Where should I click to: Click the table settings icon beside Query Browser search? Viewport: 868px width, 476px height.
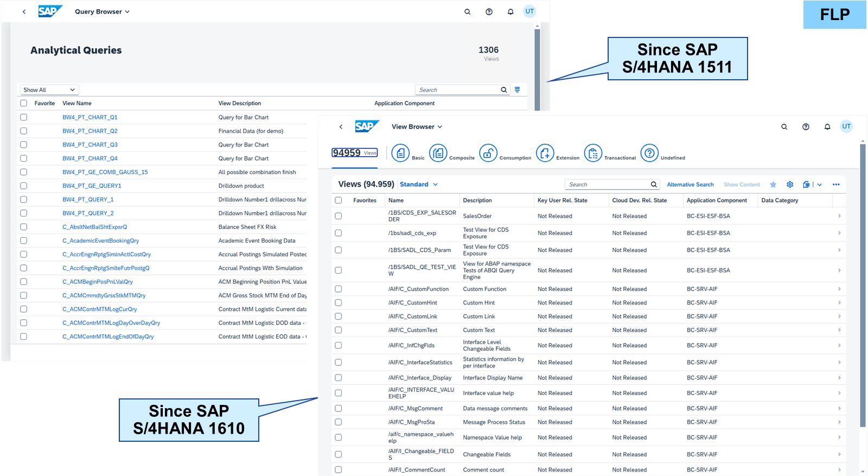point(518,90)
